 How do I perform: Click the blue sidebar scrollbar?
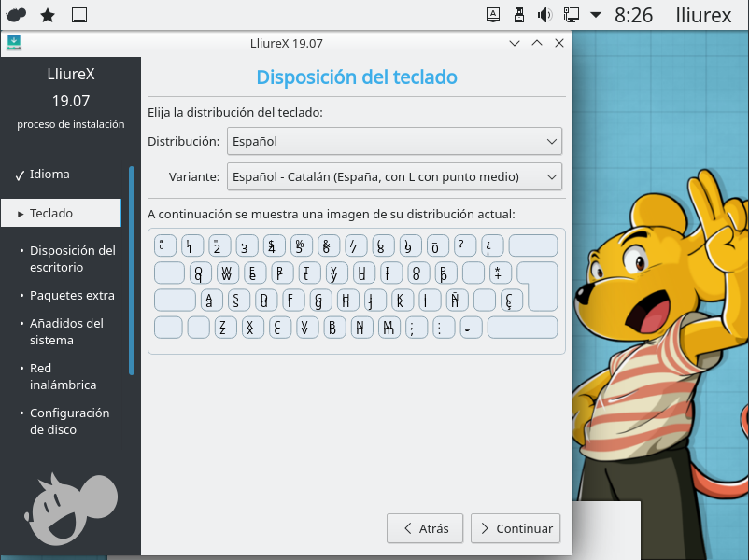coord(132,271)
